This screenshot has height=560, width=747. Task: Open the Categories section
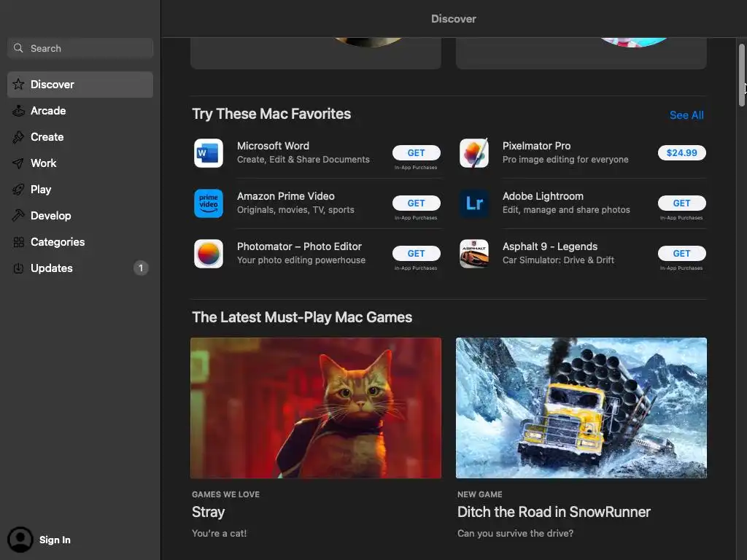pyautogui.click(x=80, y=242)
